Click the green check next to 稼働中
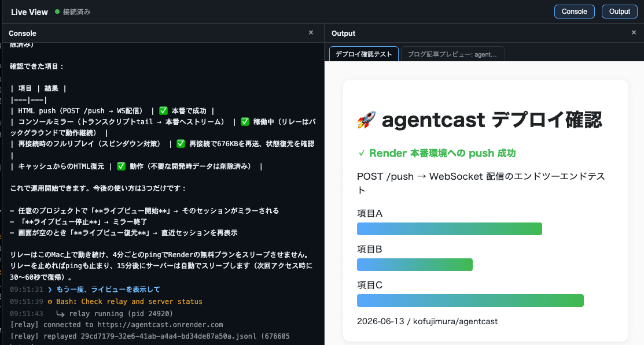 245,122
